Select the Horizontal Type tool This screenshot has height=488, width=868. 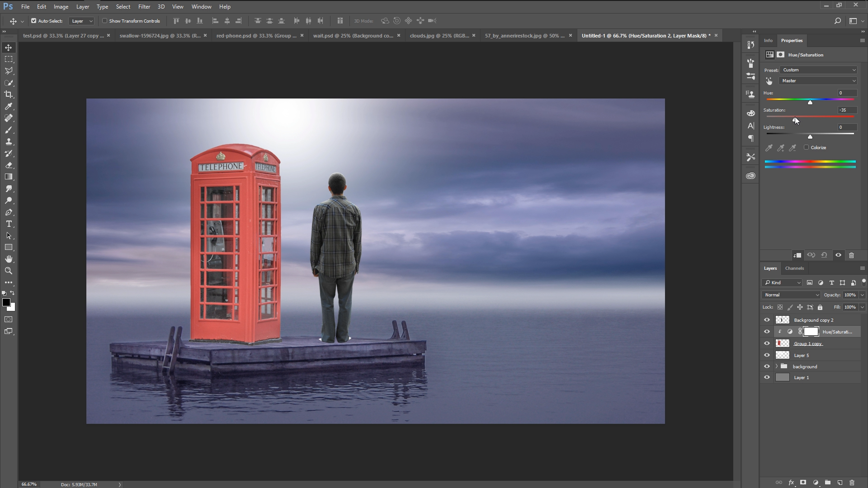point(9,224)
